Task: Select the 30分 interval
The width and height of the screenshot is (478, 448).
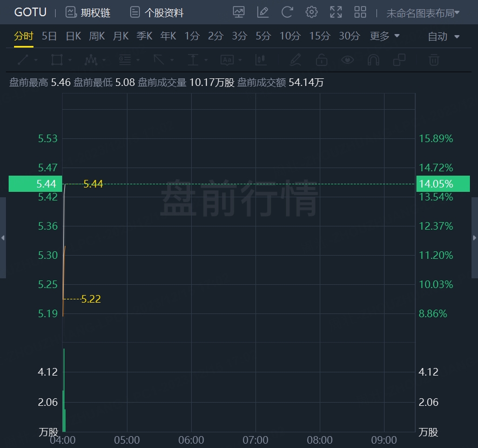Action: click(x=349, y=36)
